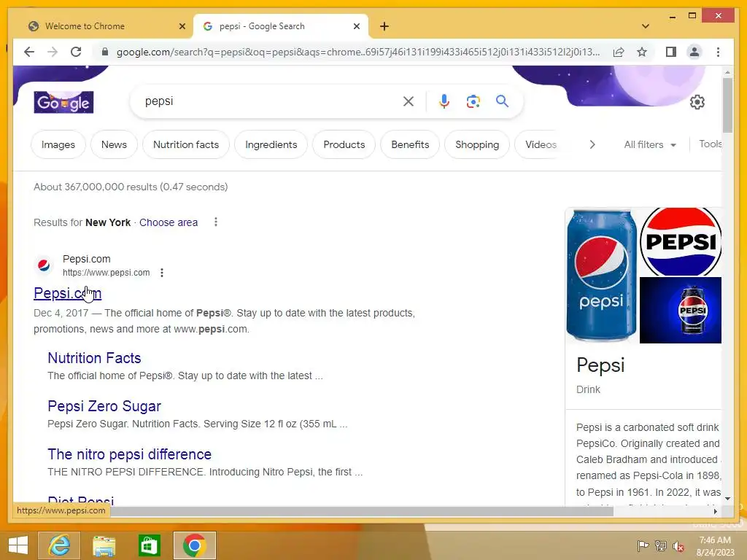Click the horizontal scrollbar right arrow
747x560 pixels.
(x=715, y=511)
